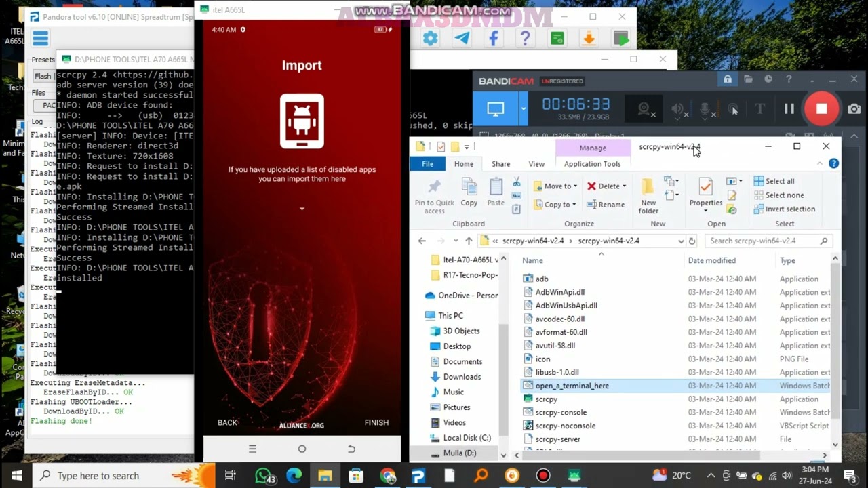Click Select all

click(774, 181)
